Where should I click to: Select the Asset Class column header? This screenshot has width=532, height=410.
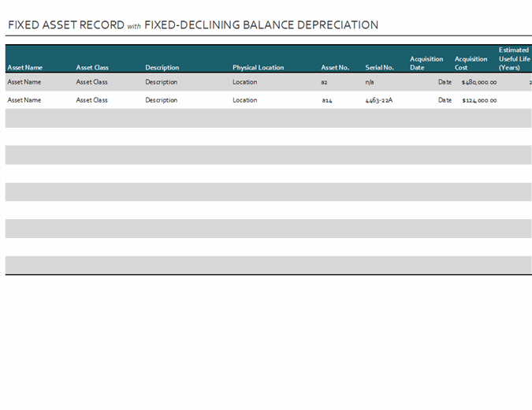92,68
